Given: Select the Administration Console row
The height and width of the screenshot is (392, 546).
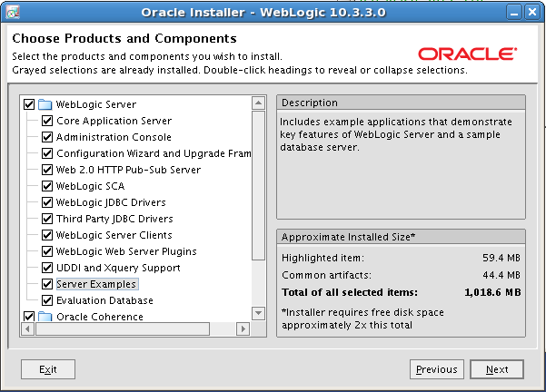Looking at the screenshot, I should click(114, 137).
